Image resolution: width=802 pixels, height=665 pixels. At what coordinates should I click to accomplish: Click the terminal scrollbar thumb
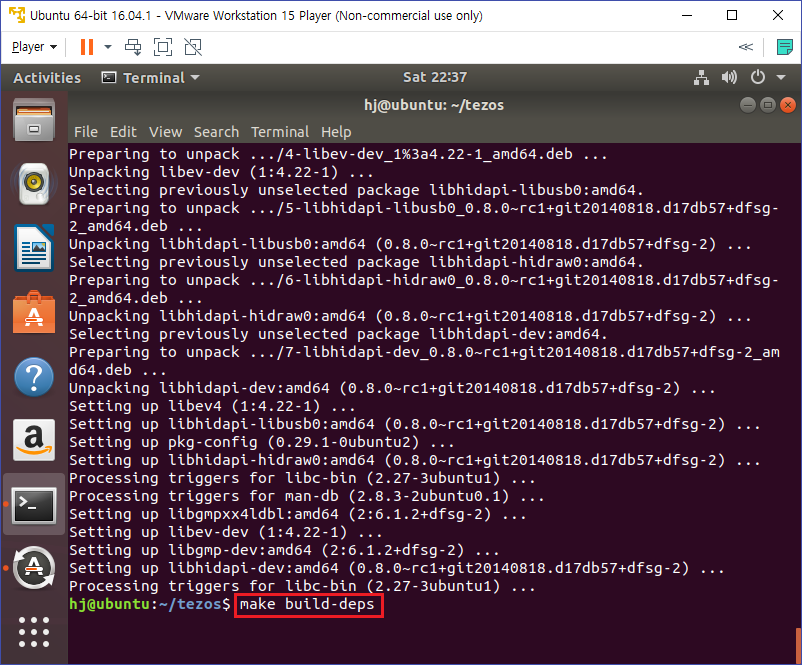tap(798, 646)
